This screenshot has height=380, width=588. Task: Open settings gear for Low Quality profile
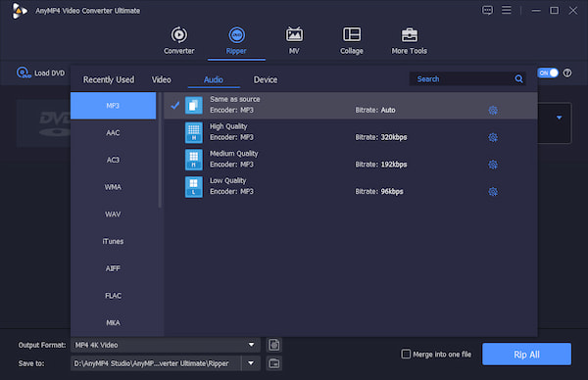(493, 192)
